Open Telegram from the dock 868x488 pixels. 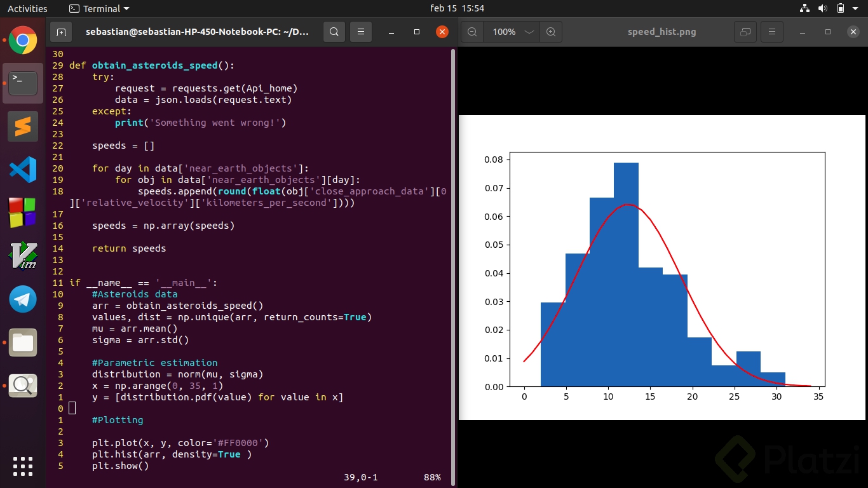(x=23, y=299)
